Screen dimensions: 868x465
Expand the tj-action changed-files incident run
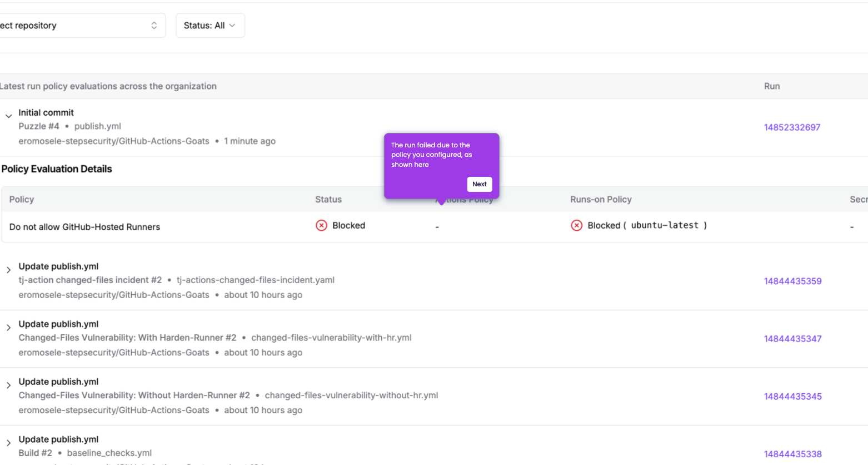click(x=8, y=270)
